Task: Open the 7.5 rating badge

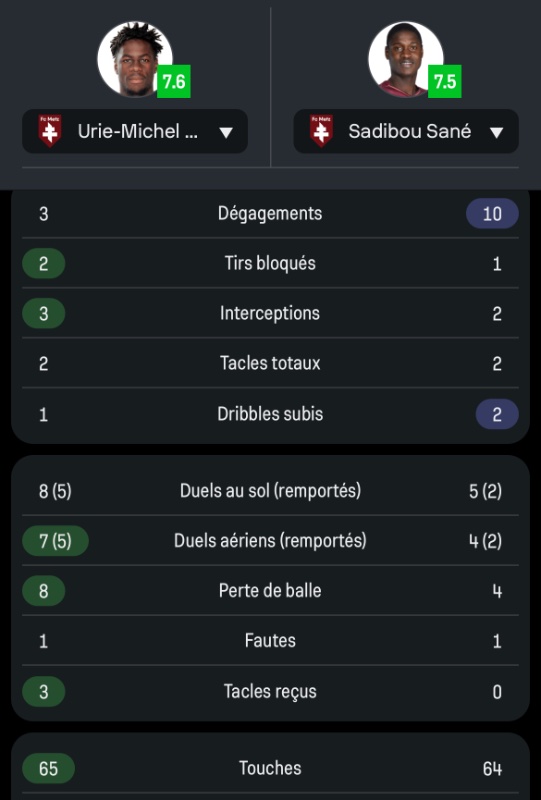Action: tap(445, 81)
